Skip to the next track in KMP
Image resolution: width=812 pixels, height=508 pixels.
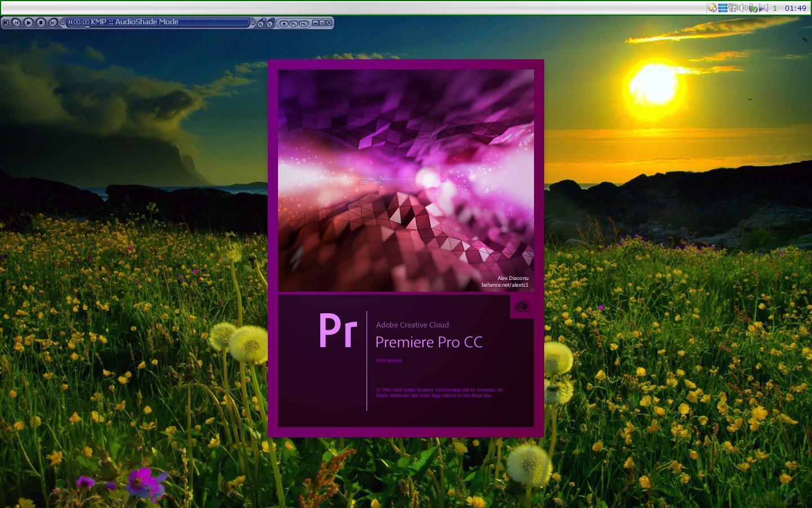pos(52,23)
